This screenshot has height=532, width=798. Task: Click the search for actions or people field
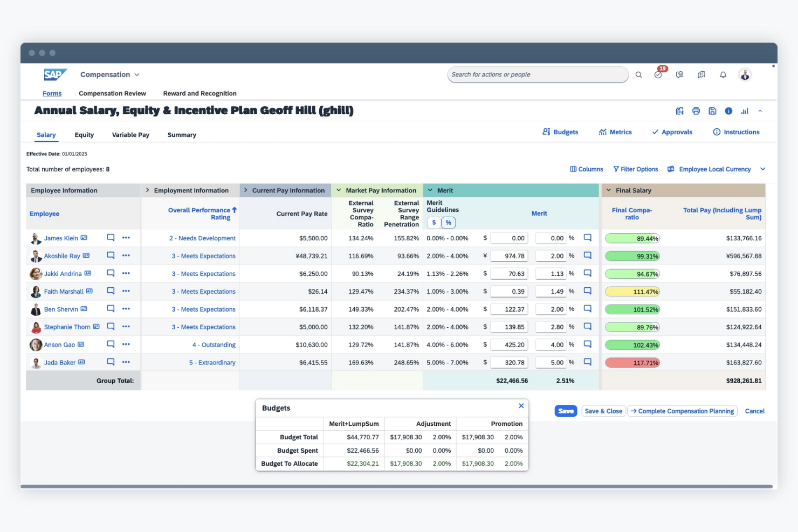[x=538, y=74]
